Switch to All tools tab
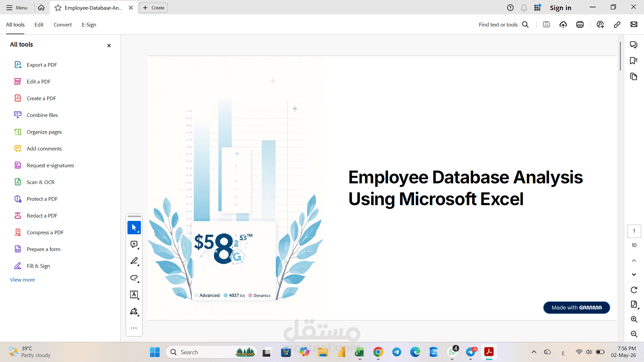 pyautogui.click(x=15, y=24)
